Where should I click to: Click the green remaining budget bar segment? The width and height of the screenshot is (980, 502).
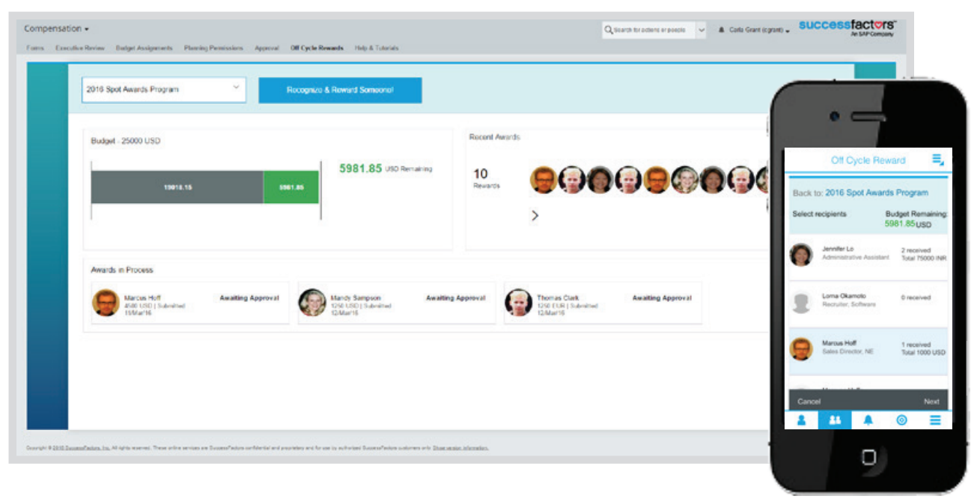click(x=290, y=187)
